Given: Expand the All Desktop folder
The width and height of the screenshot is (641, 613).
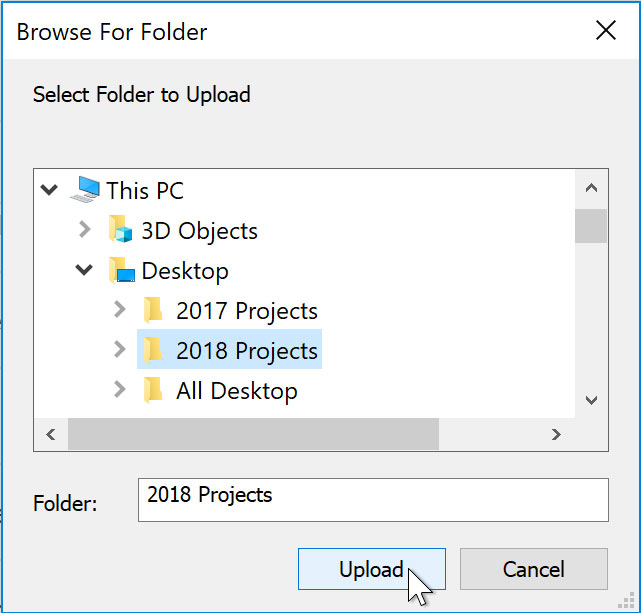Looking at the screenshot, I should (x=120, y=391).
